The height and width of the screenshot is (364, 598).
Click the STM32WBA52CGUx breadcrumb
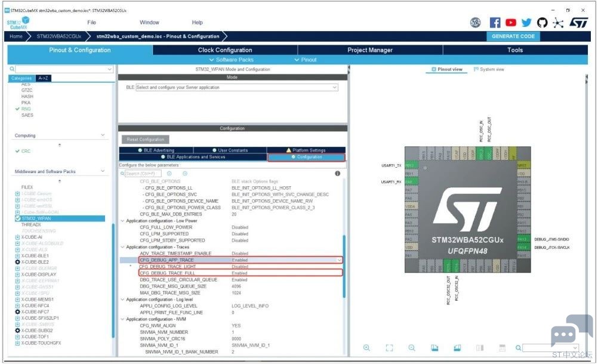pos(58,36)
